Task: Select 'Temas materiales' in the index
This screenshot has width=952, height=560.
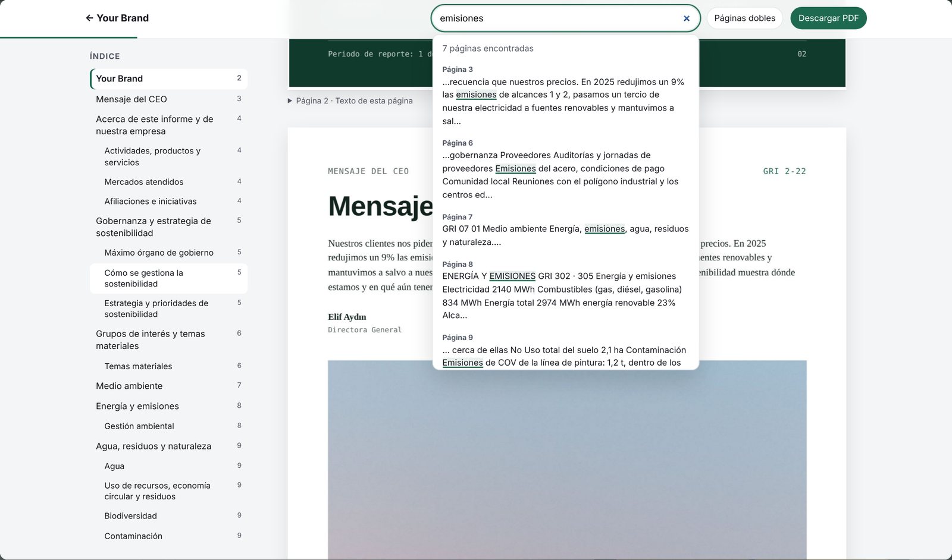Action: coord(168,366)
